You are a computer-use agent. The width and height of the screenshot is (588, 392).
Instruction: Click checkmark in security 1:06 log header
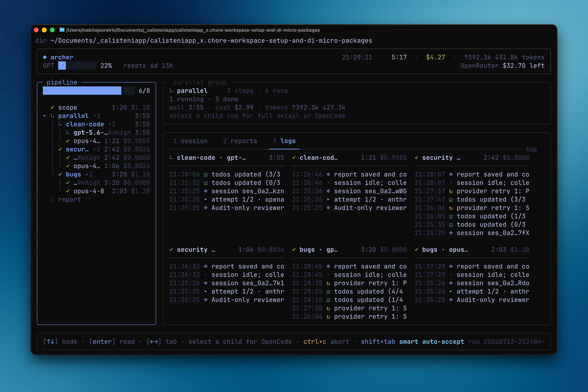[171, 249]
